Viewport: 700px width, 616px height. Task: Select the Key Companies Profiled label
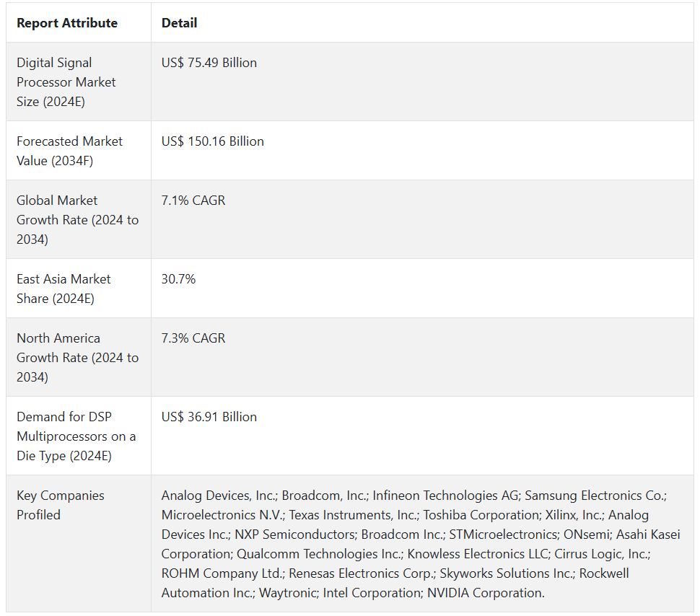(x=61, y=505)
